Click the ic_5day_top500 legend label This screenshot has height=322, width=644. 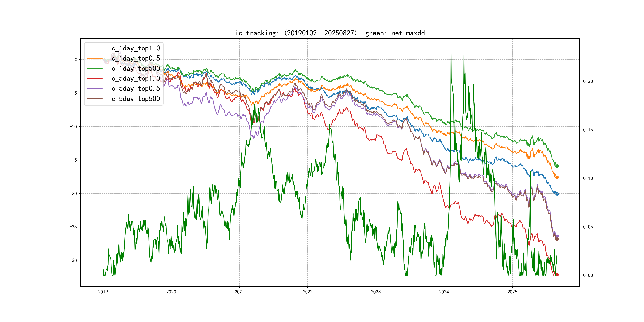coord(134,99)
